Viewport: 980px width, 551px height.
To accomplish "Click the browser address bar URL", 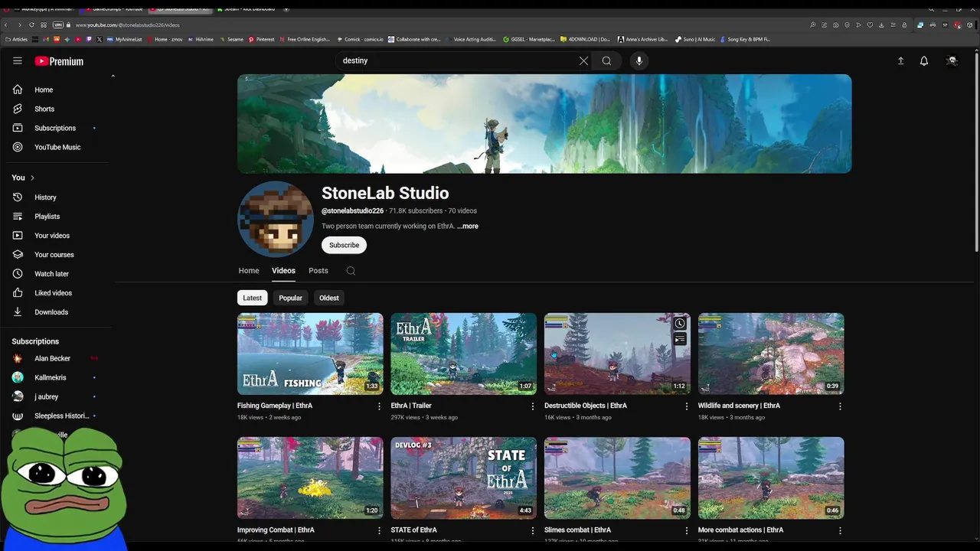I will [128, 24].
